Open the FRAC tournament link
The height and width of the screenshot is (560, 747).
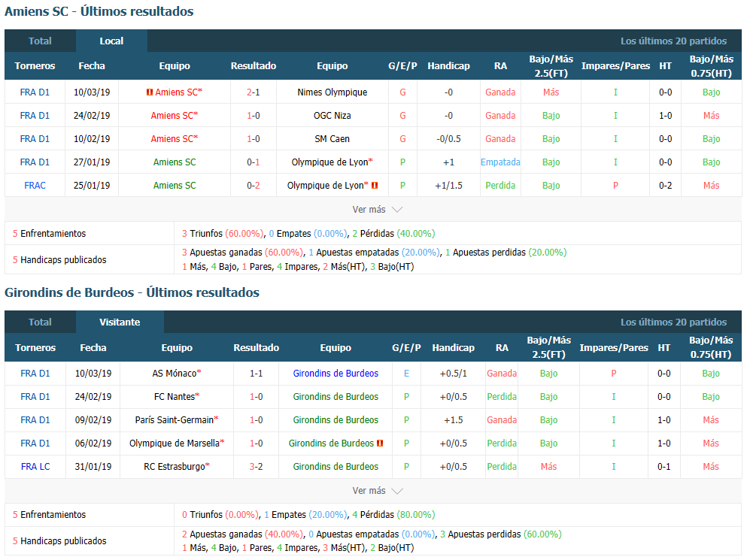click(x=35, y=186)
